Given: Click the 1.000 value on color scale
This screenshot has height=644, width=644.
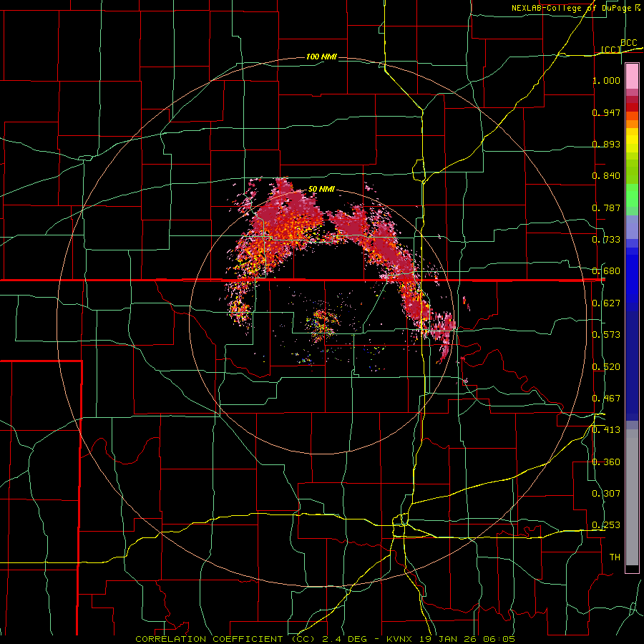Looking at the screenshot, I should coord(606,80).
